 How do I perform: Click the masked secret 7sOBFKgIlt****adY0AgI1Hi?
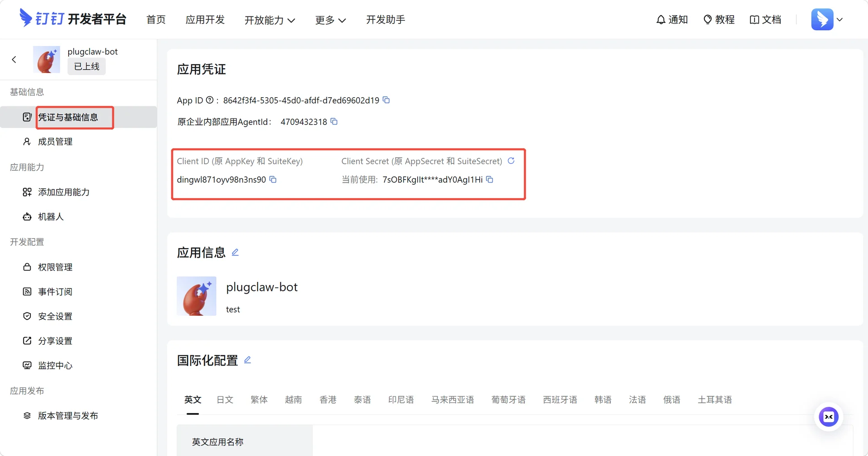[x=433, y=180]
